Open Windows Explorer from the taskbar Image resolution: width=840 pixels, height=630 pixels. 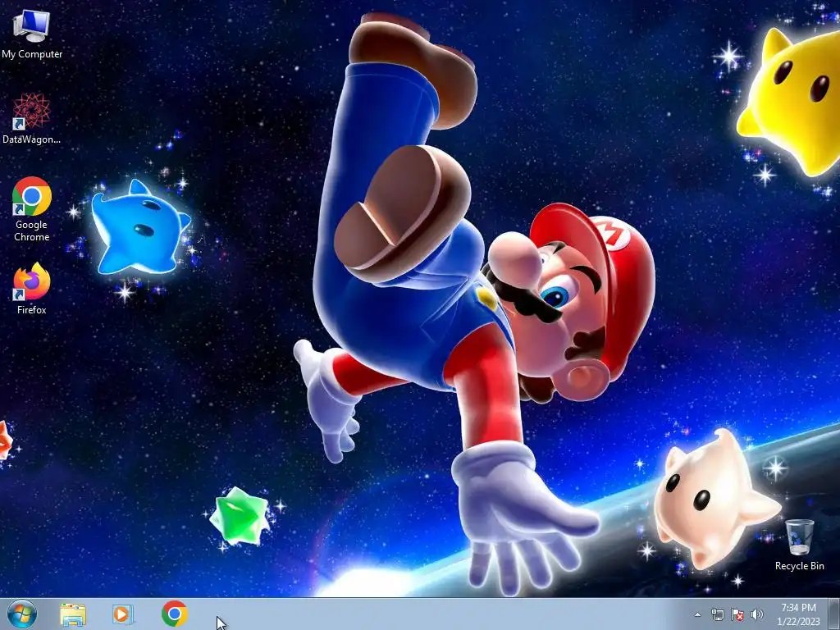point(73,614)
